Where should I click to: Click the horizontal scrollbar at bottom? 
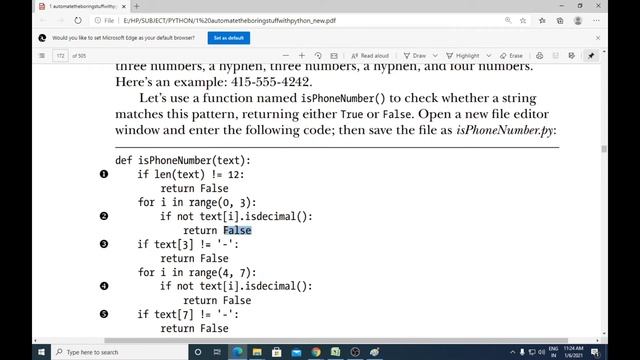point(336,340)
